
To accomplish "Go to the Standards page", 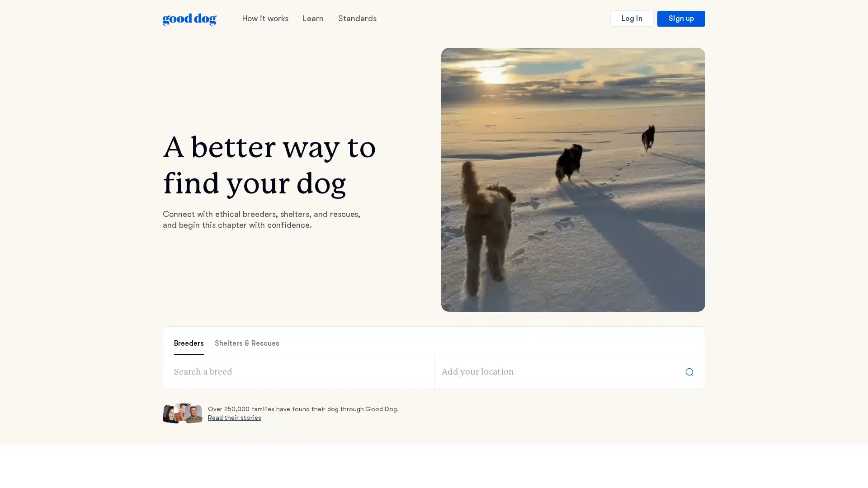I will pos(357,19).
